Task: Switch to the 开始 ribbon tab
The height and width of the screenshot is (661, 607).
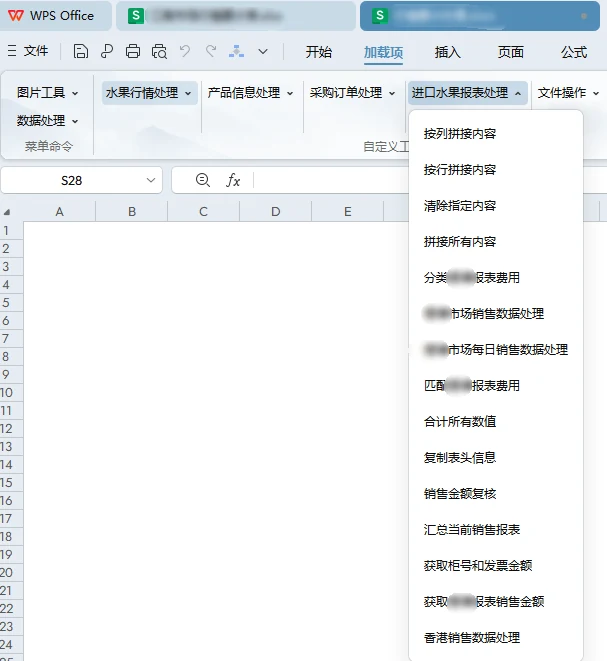Action: click(319, 52)
